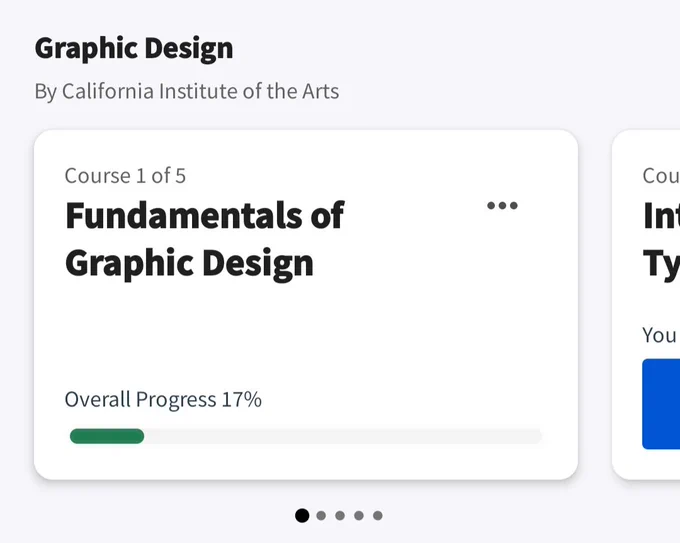Click the green filled portion of progress bar
680x543 pixels.
click(x=107, y=436)
